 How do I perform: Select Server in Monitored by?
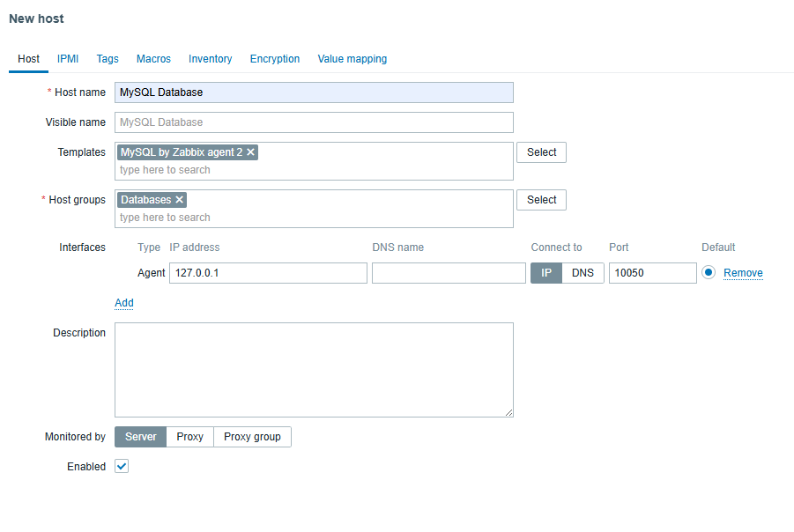[141, 437]
